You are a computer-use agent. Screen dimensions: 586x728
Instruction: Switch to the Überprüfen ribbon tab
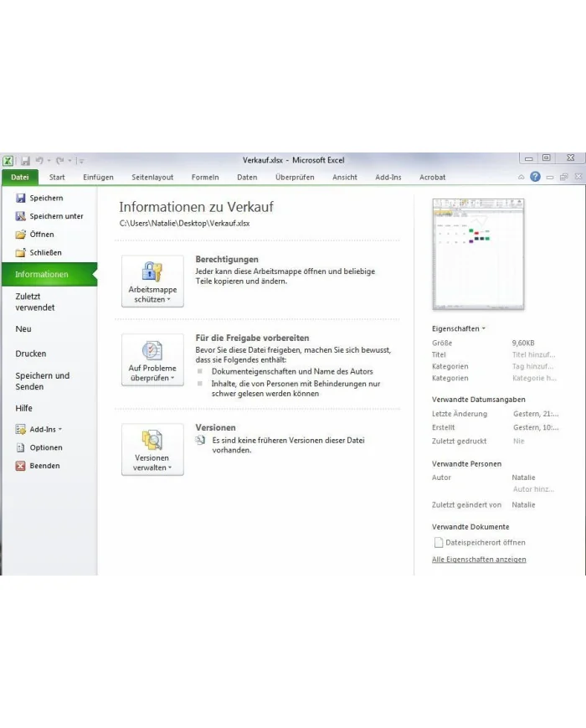coord(295,177)
